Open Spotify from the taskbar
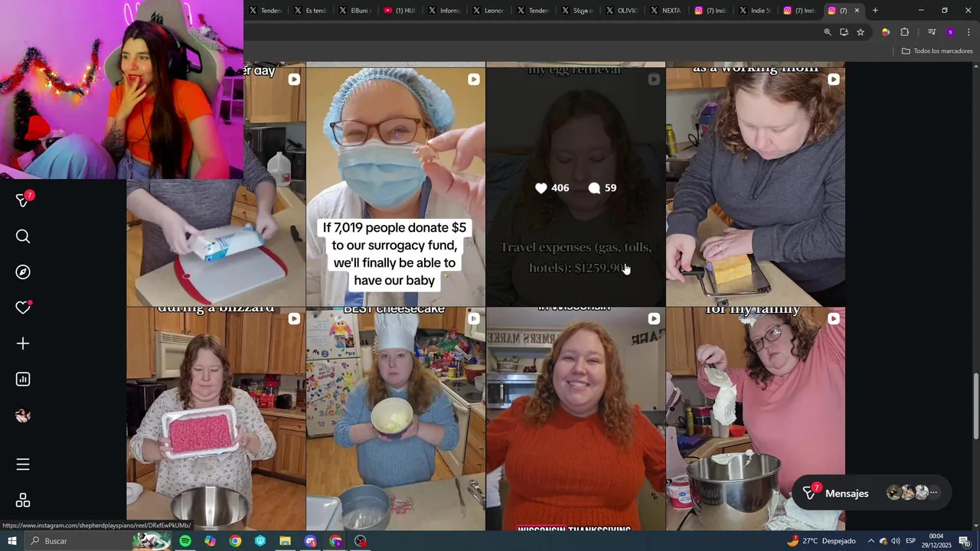This screenshot has width=980, height=551. (185, 541)
